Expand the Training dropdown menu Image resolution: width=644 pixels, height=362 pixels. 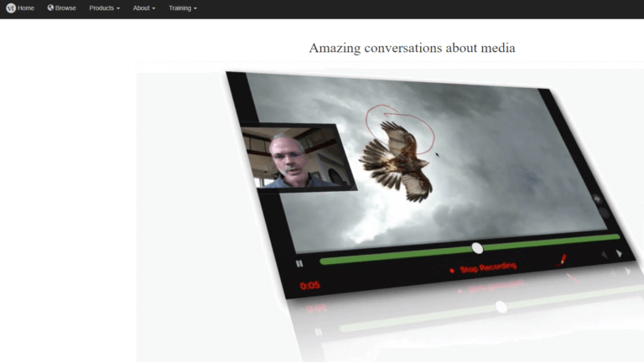(x=182, y=8)
